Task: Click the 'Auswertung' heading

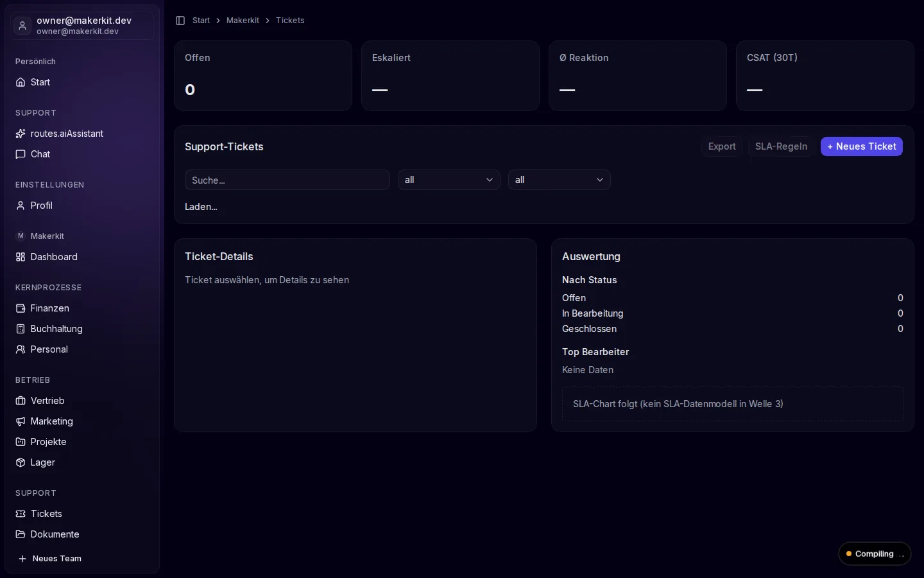Action: 591,256
